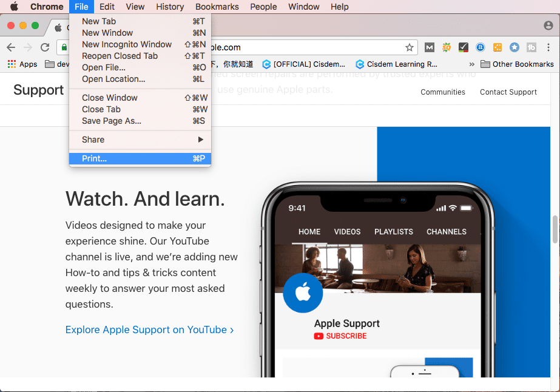Click the Support heading link
Viewport: 560px width, 392px height.
point(39,90)
